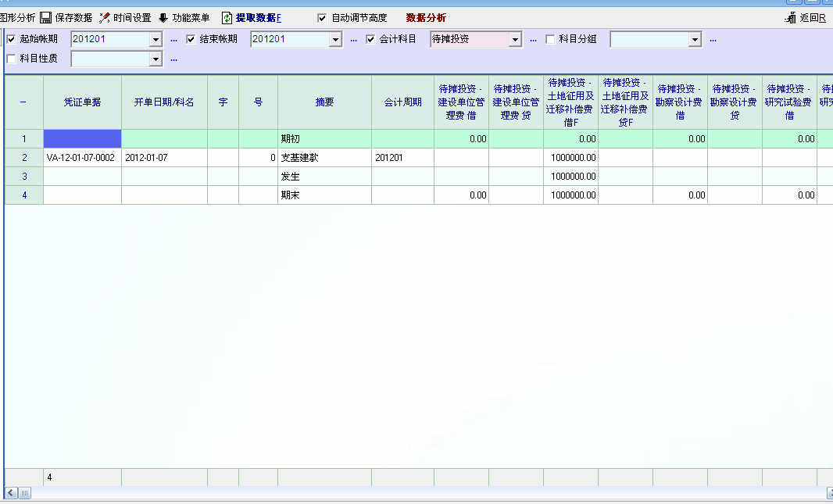Screen dimensions: 833x504
Task: Click the green 提取数据 refresh icon
Action: (227, 18)
